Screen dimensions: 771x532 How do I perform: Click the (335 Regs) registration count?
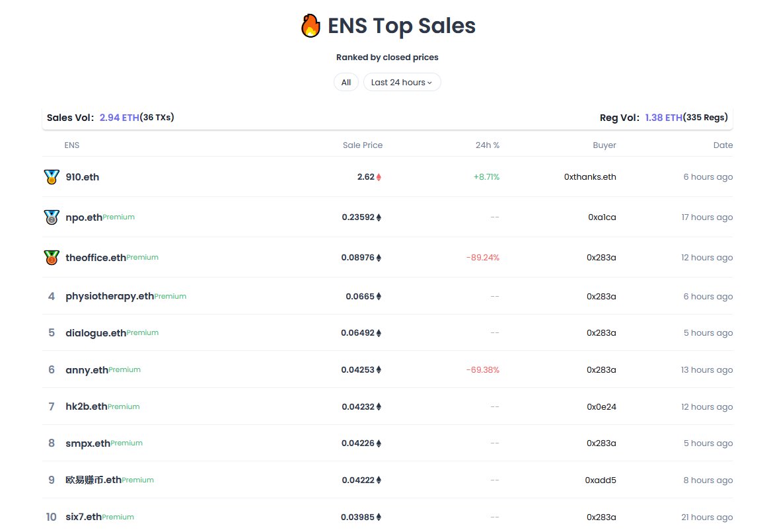click(705, 117)
